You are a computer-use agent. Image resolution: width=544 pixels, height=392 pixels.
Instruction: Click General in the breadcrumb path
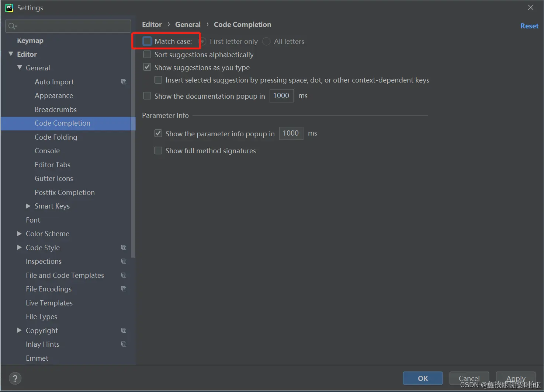pos(188,24)
